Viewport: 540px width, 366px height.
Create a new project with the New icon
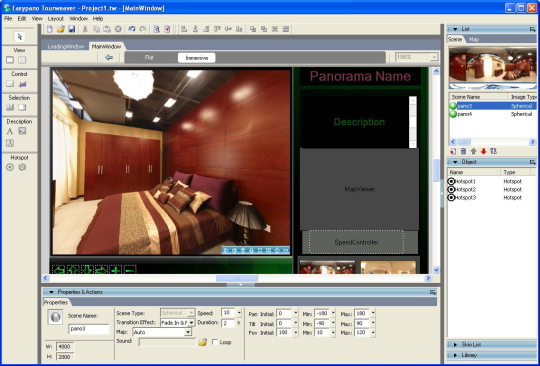50,29
